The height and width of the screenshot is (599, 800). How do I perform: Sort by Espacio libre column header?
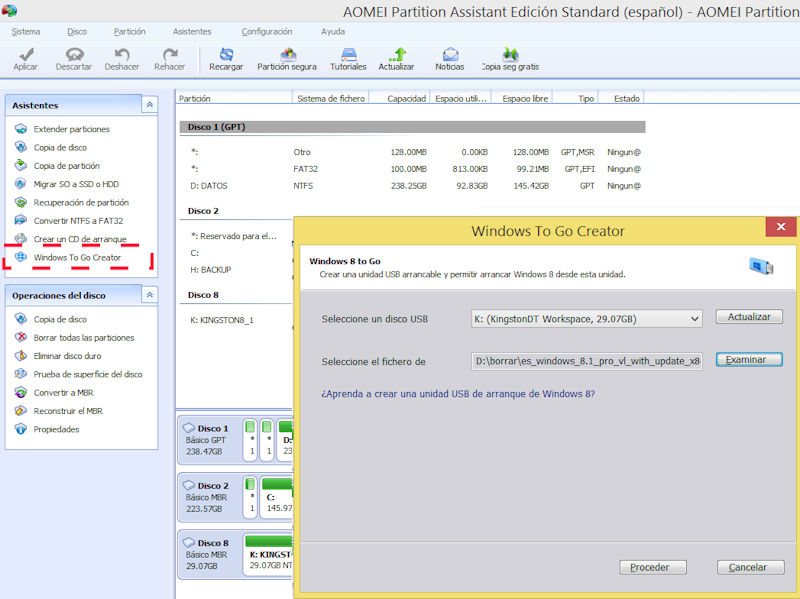coord(522,98)
